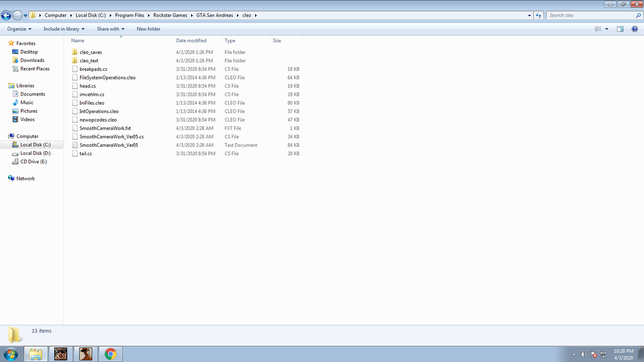Open the Pictures library
644x362 pixels.
(29, 111)
